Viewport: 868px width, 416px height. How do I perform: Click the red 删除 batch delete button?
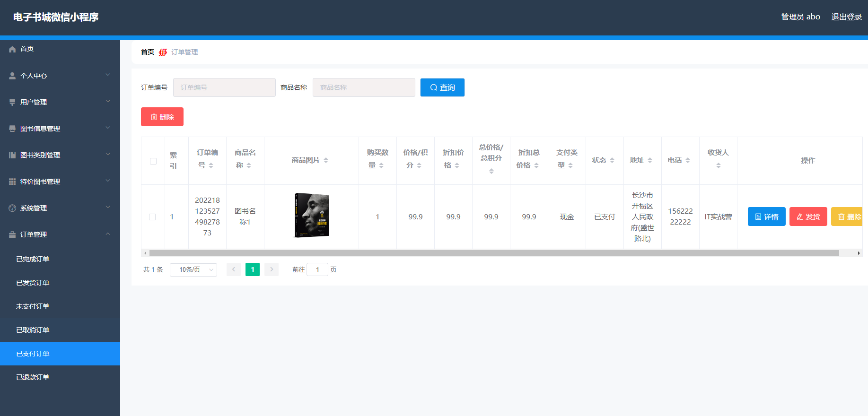[162, 117]
